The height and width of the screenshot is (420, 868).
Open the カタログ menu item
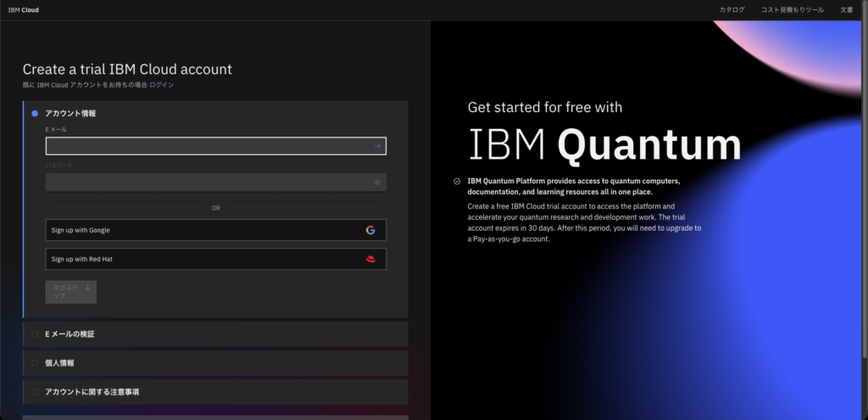[x=732, y=10]
